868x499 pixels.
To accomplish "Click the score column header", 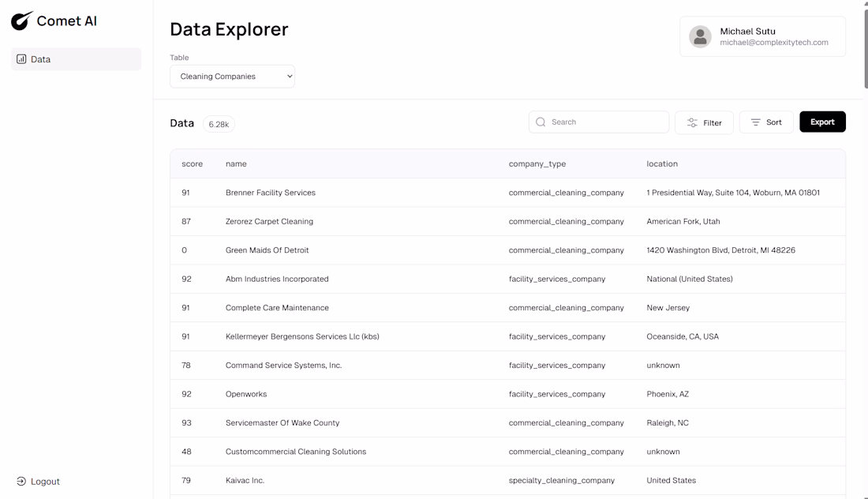I will [x=192, y=164].
